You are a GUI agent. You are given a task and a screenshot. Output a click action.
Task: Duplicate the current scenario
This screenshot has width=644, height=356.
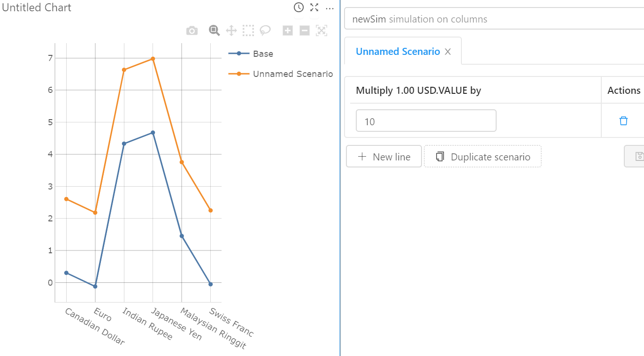(483, 156)
